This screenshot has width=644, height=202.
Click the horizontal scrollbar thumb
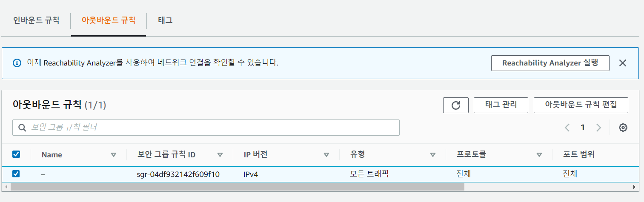point(237,187)
